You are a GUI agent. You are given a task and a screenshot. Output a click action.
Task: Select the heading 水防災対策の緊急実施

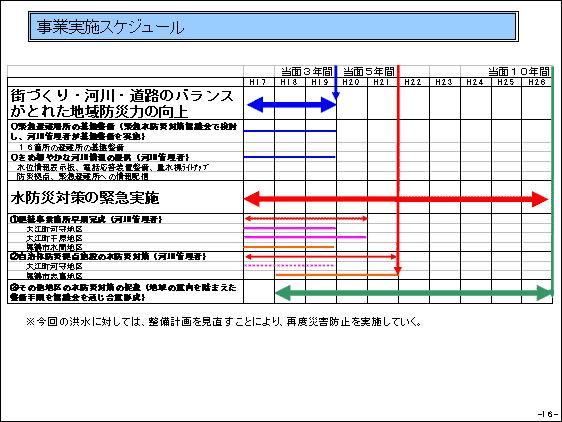[x=85, y=198]
